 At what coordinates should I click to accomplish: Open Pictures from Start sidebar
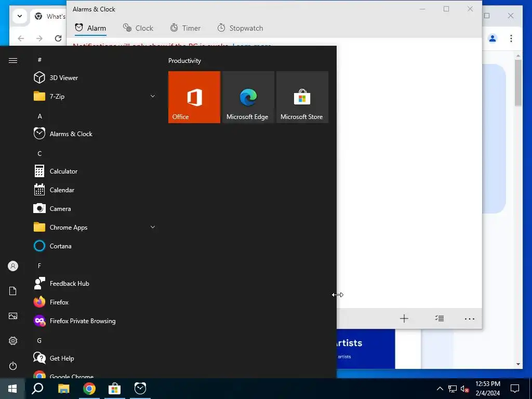[x=13, y=316]
